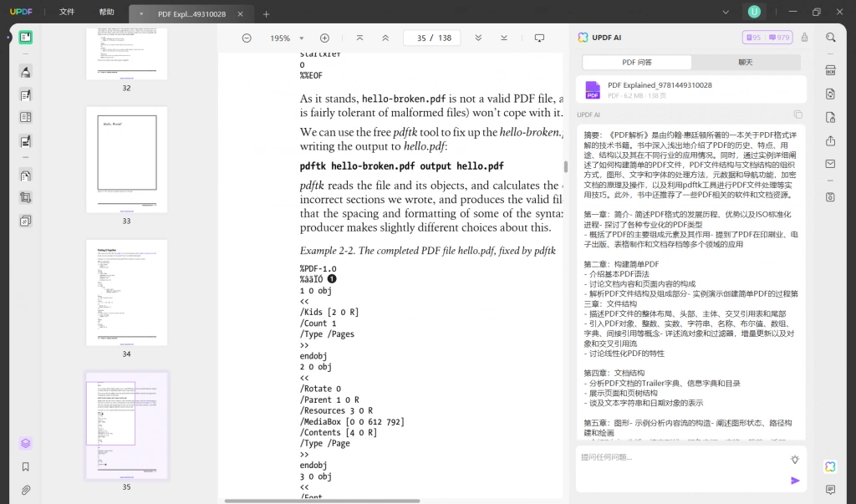Select the page 32 thumbnail
856x504 pixels.
point(127,54)
